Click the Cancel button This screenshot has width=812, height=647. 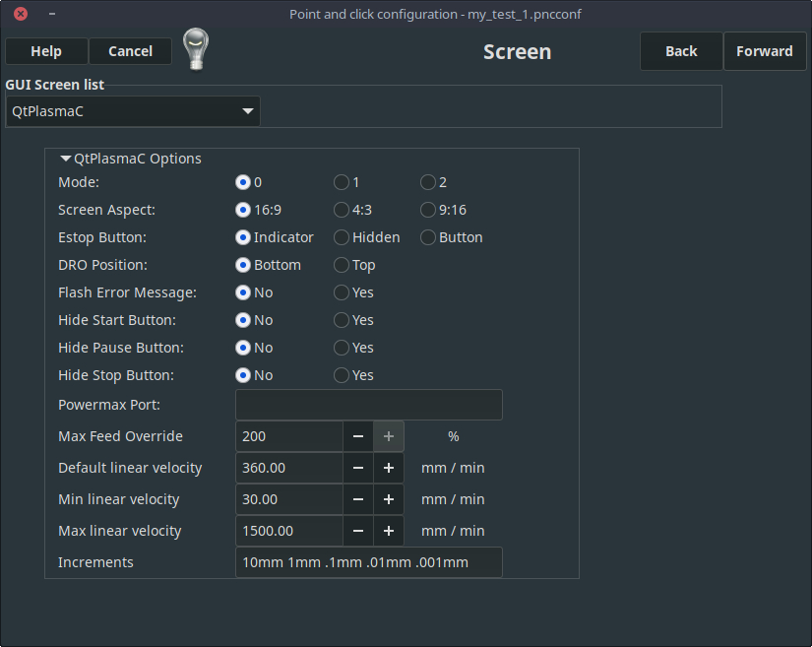(x=130, y=50)
